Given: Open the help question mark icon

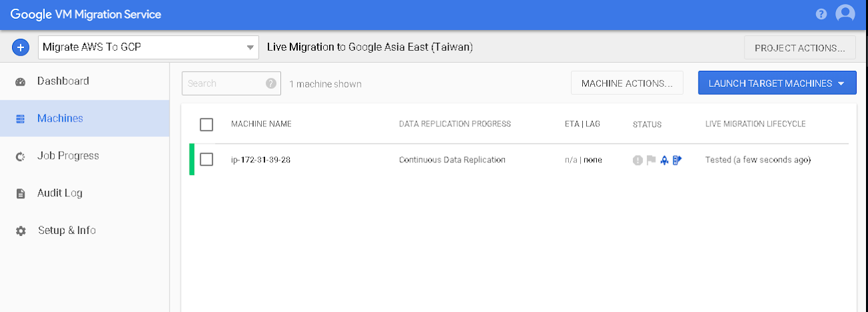Looking at the screenshot, I should click(821, 14).
